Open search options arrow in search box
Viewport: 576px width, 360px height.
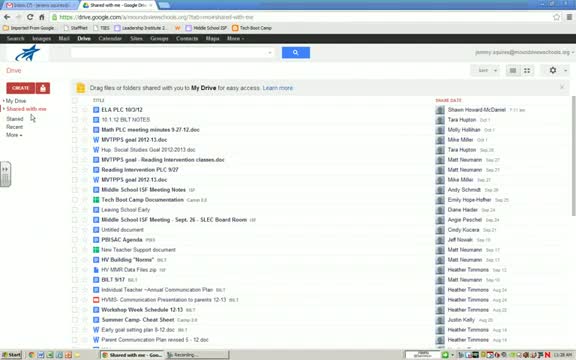tap(270, 53)
